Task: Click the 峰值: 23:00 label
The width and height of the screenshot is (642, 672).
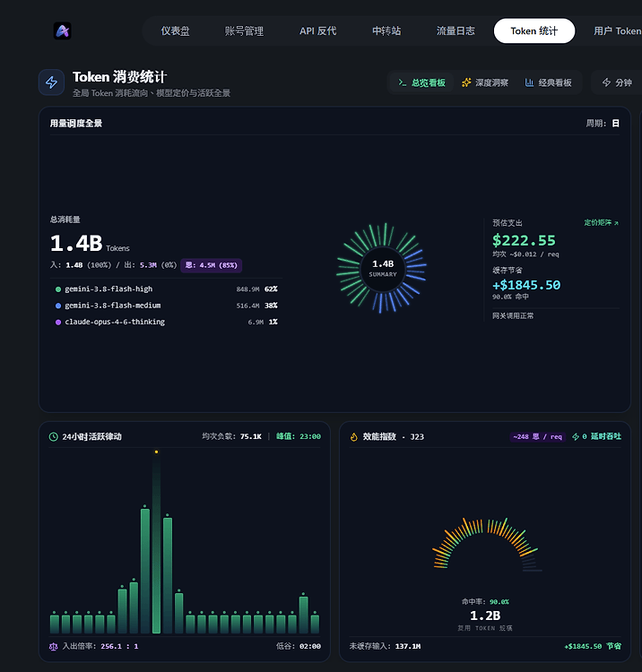Action: (x=298, y=436)
